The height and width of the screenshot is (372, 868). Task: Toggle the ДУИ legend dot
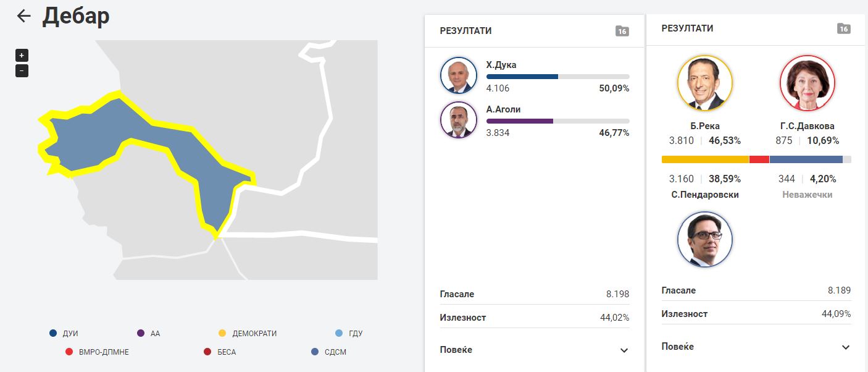[x=53, y=334]
